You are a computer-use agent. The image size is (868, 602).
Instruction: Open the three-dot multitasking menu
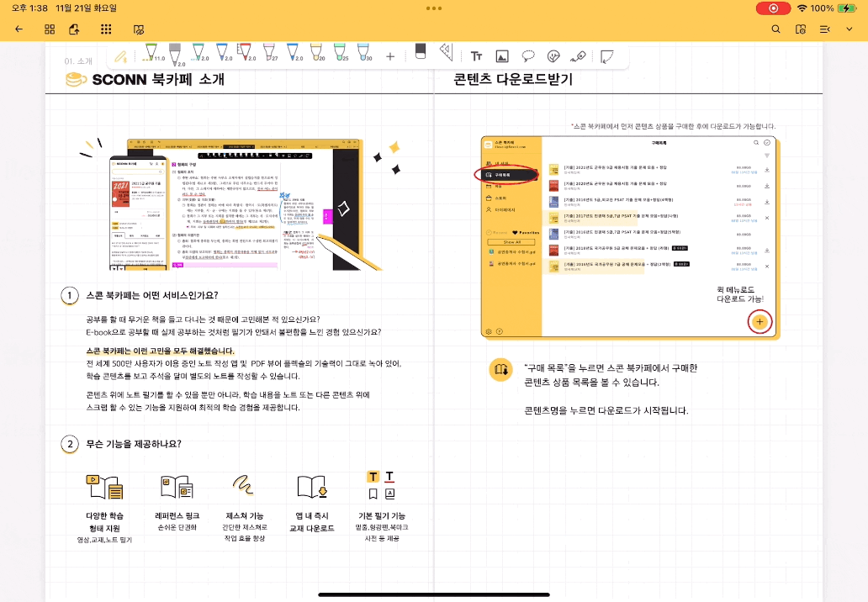pyautogui.click(x=434, y=8)
